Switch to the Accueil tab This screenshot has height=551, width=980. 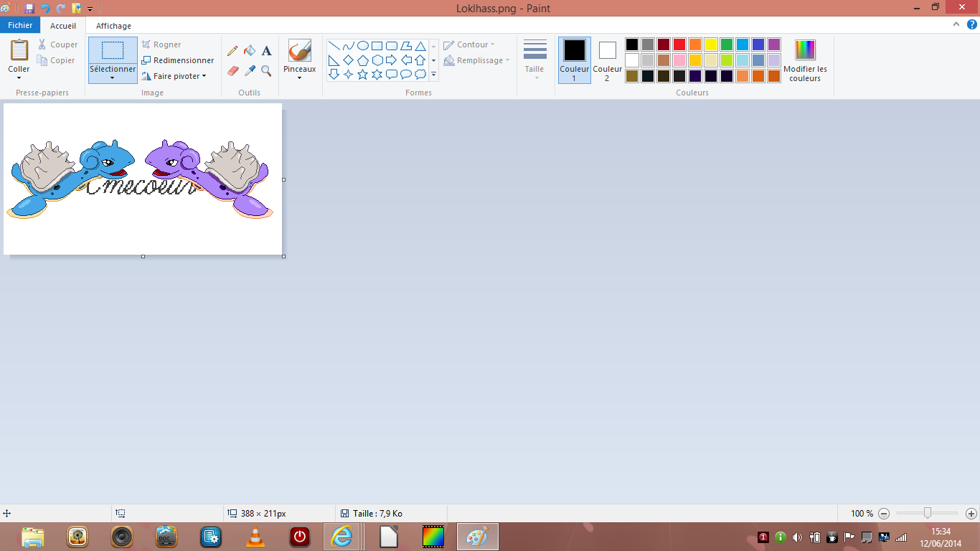click(63, 26)
